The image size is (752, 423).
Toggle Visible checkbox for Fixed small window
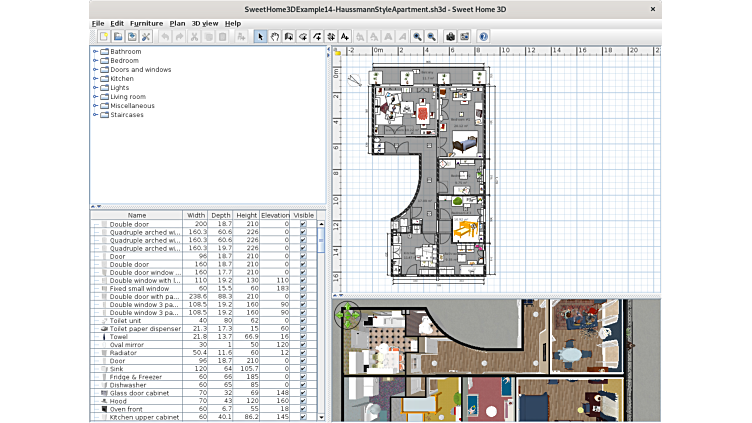pyautogui.click(x=303, y=288)
